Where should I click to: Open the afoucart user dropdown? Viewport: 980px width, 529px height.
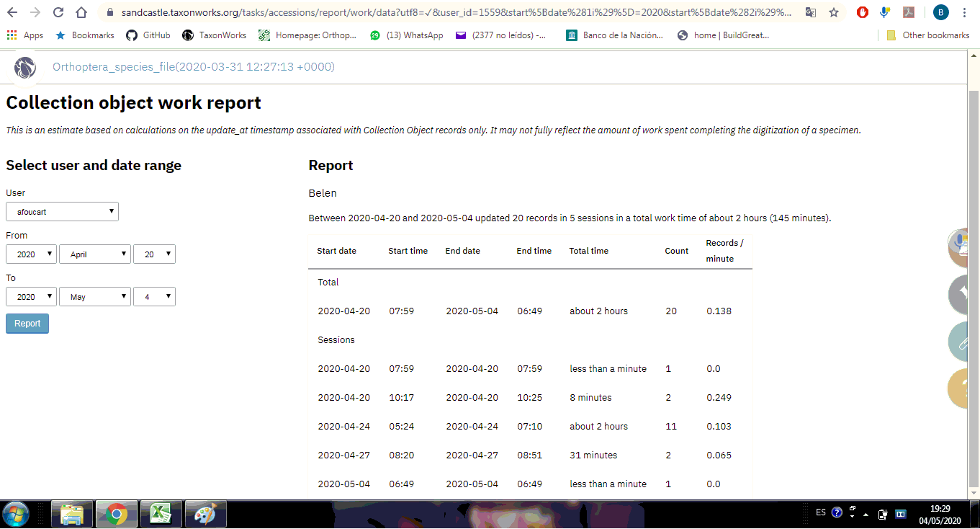click(x=62, y=211)
